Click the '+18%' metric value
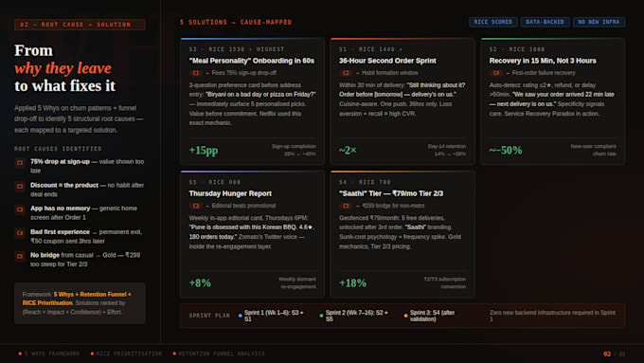Image resolution: width=644 pixels, height=363 pixels. [x=352, y=282]
